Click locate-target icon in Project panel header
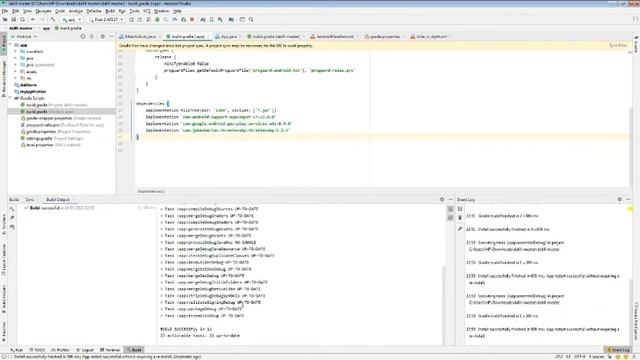Screen dimensions: 640x360 point(83,37)
